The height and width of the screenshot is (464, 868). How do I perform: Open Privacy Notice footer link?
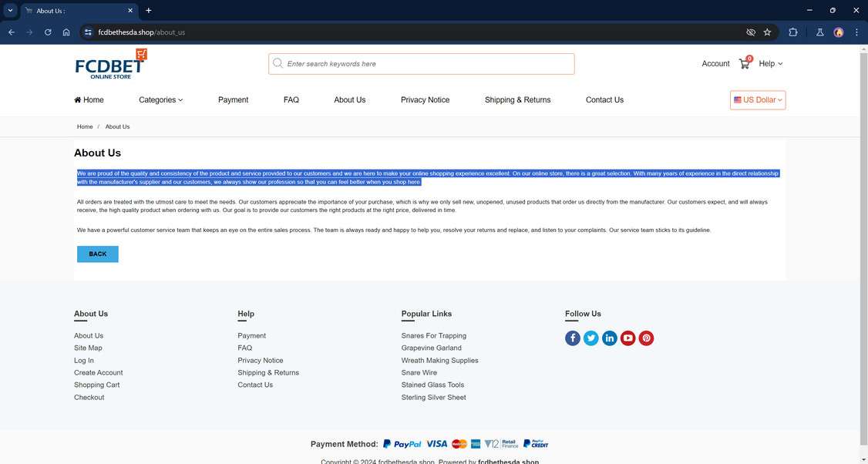pos(261,361)
